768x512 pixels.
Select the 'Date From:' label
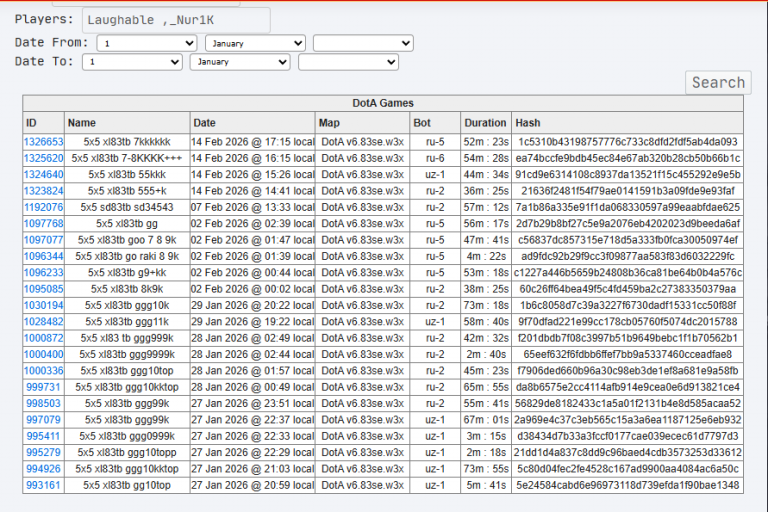(51, 43)
